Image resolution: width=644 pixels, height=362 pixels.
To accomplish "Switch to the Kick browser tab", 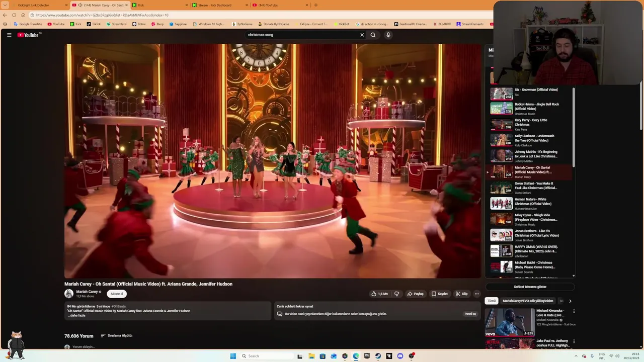I will 161,5.
